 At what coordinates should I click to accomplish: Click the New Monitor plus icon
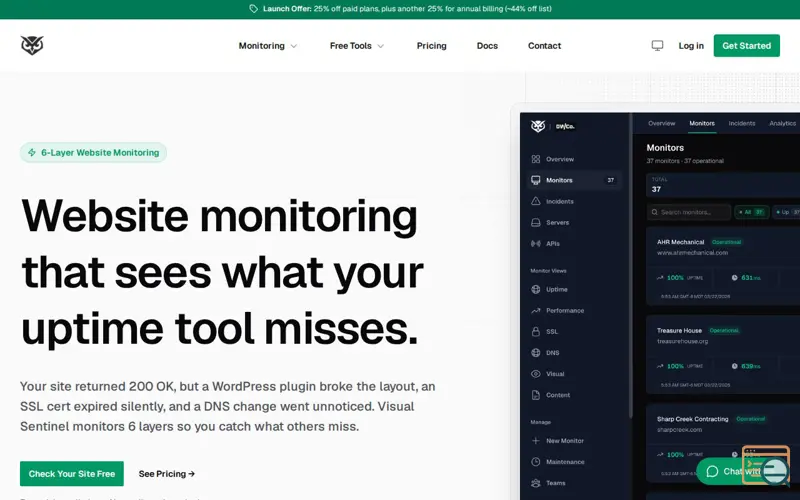536,440
